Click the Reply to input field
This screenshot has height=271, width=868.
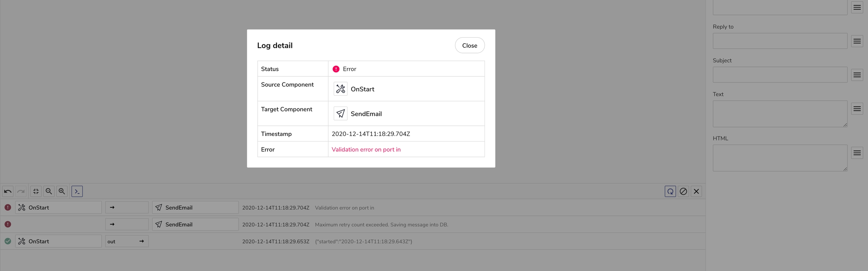[x=780, y=41]
